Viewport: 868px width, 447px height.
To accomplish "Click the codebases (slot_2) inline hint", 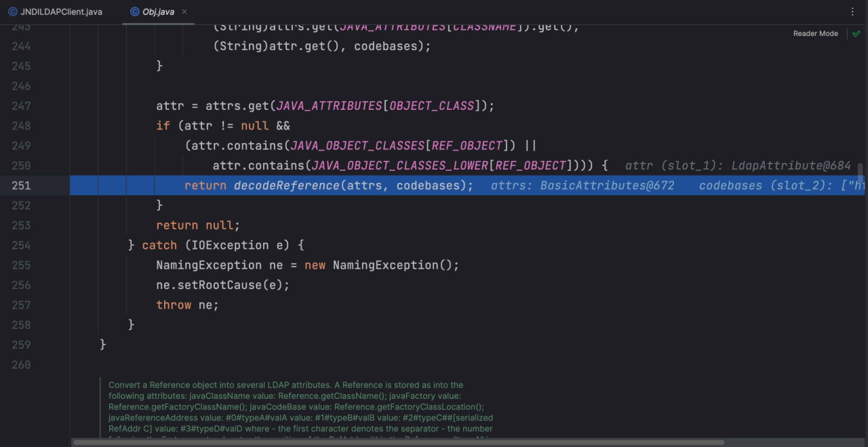I will [782, 186].
